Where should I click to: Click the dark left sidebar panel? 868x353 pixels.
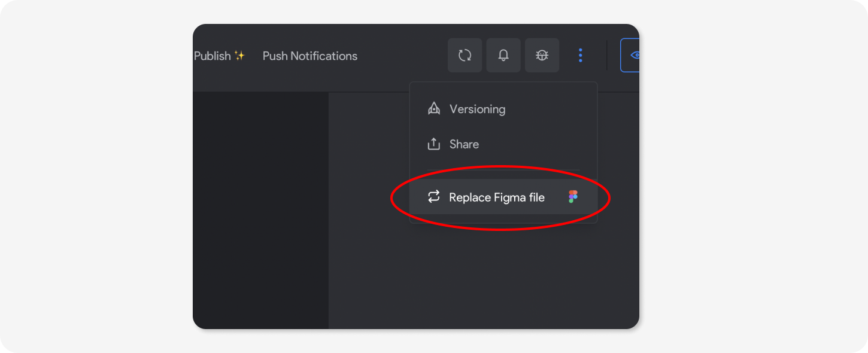[x=260, y=209]
